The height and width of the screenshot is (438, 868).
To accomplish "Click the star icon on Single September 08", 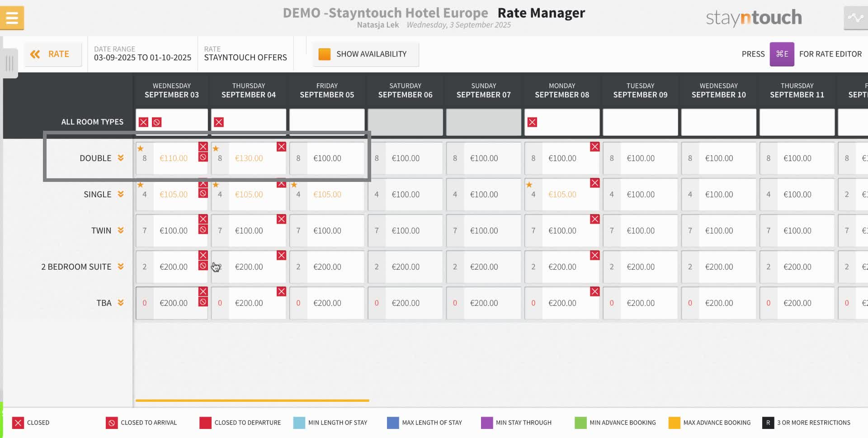I will coord(529,185).
